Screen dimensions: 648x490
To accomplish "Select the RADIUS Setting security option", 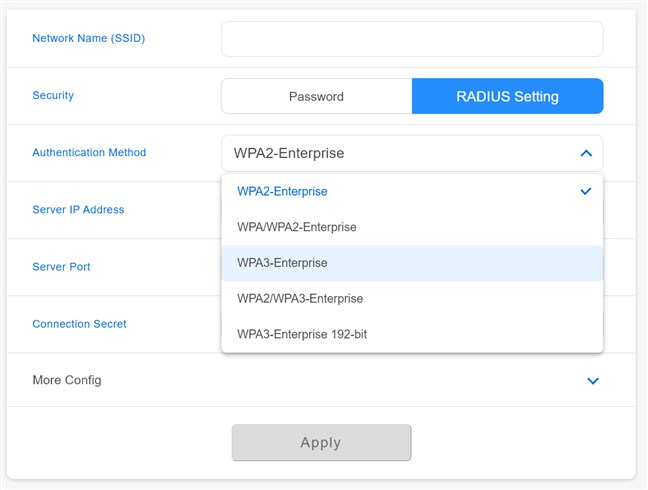I will tap(507, 96).
